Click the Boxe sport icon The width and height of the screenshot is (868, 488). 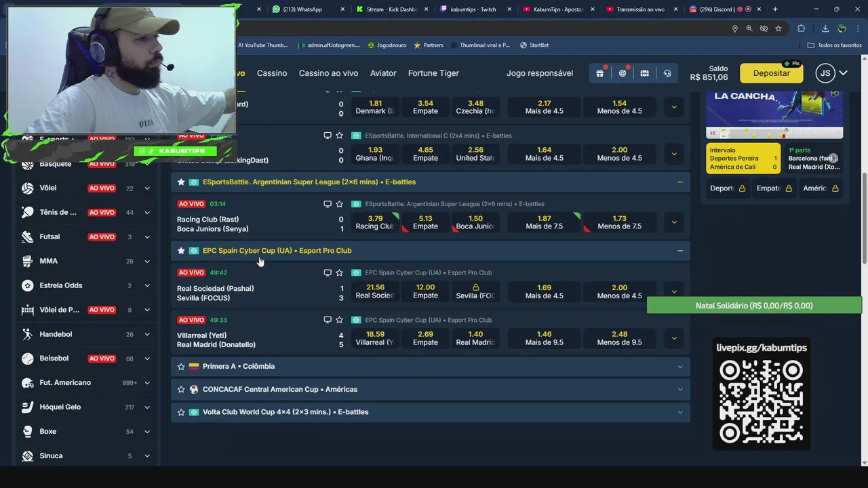[x=27, y=432]
